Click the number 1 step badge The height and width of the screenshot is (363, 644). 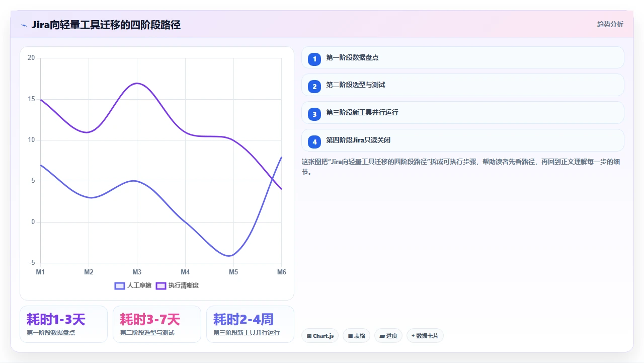(314, 59)
